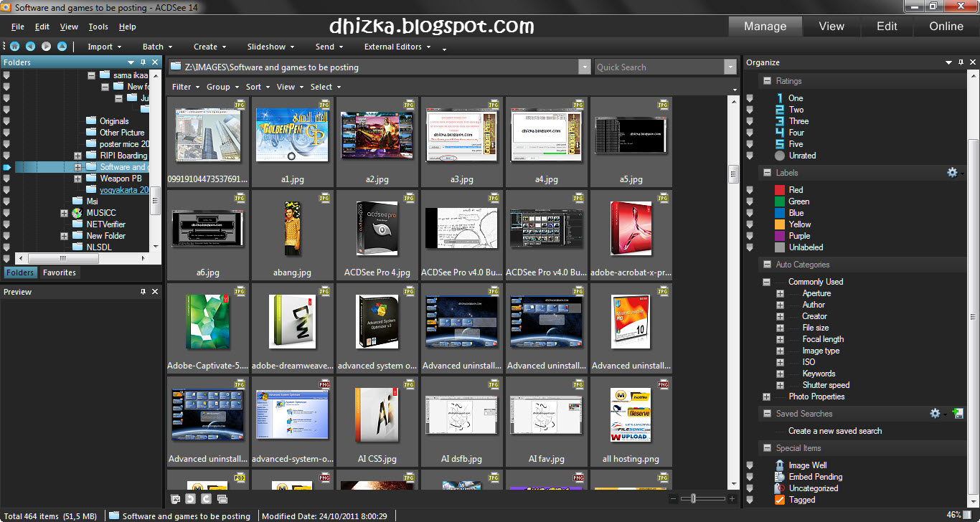
Task: Toggle the easy-select indicator beside rating Five
Action: click(x=750, y=144)
